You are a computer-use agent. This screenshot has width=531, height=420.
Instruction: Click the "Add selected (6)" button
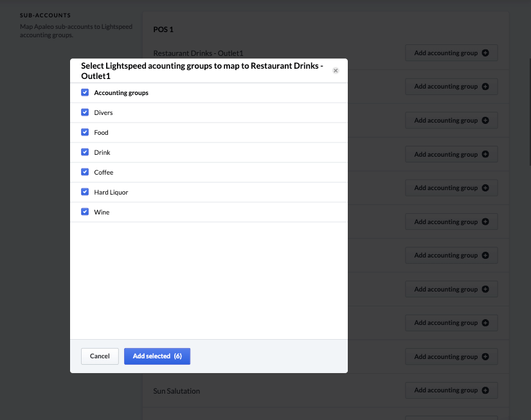157,356
